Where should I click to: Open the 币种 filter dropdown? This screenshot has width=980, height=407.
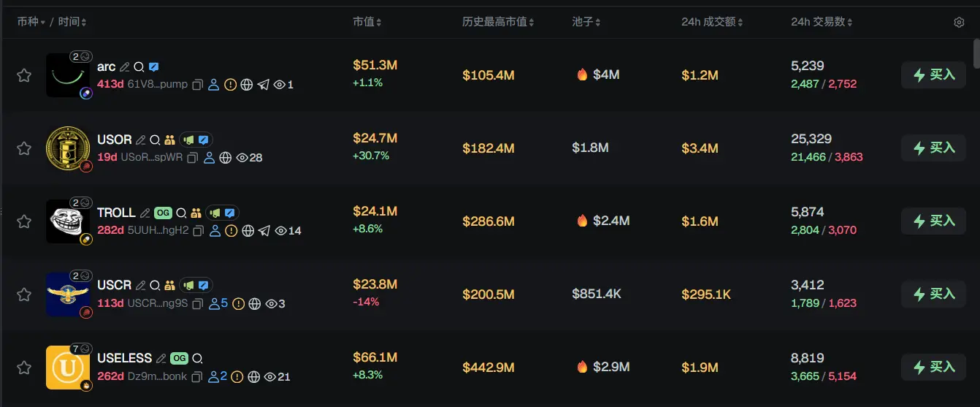point(31,22)
